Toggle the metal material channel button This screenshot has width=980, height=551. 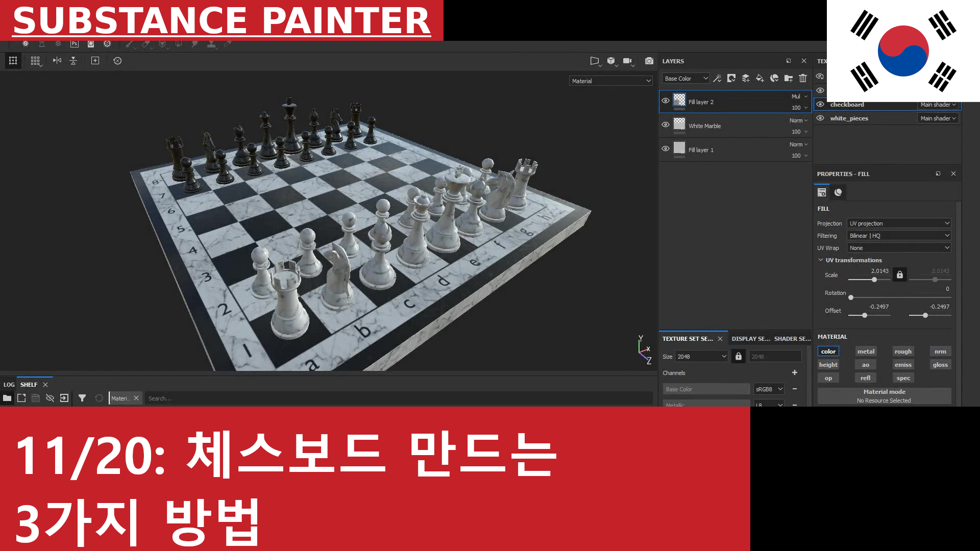click(x=866, y=351)
